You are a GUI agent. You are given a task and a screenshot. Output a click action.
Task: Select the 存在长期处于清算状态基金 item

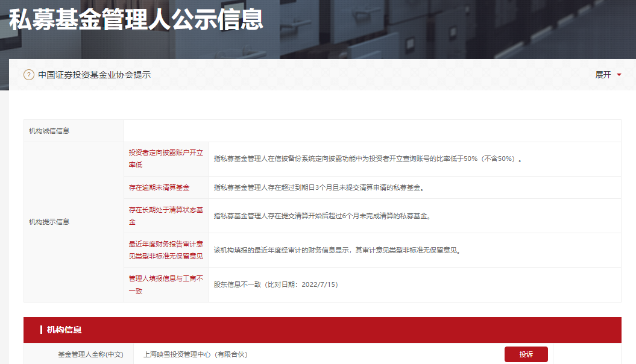[166, 213]
